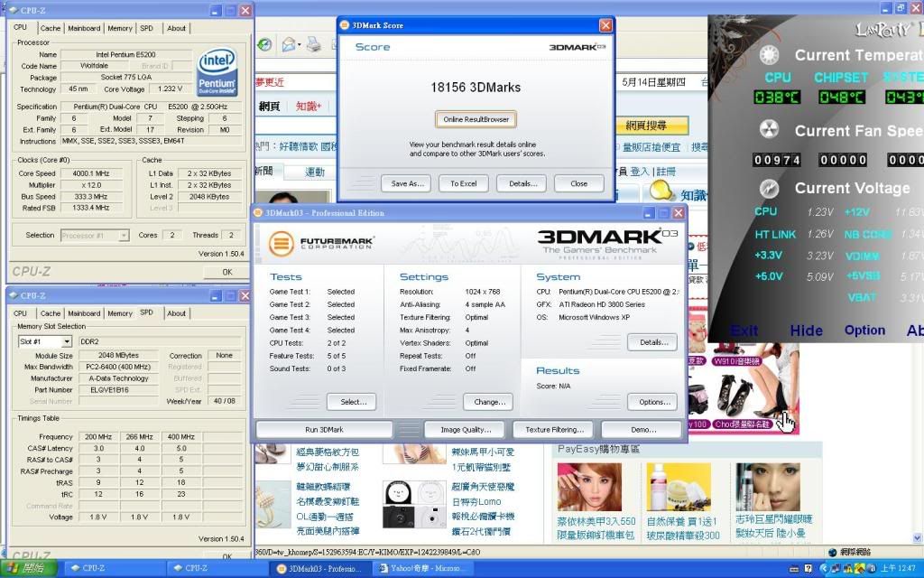Viewport: 924px width, 578px height.
Task: Open the Windows Start button
Action: [28, 568]
